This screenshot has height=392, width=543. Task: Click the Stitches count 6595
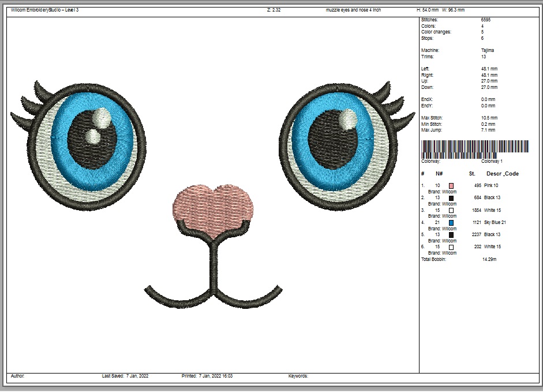(x=486, y=20)
